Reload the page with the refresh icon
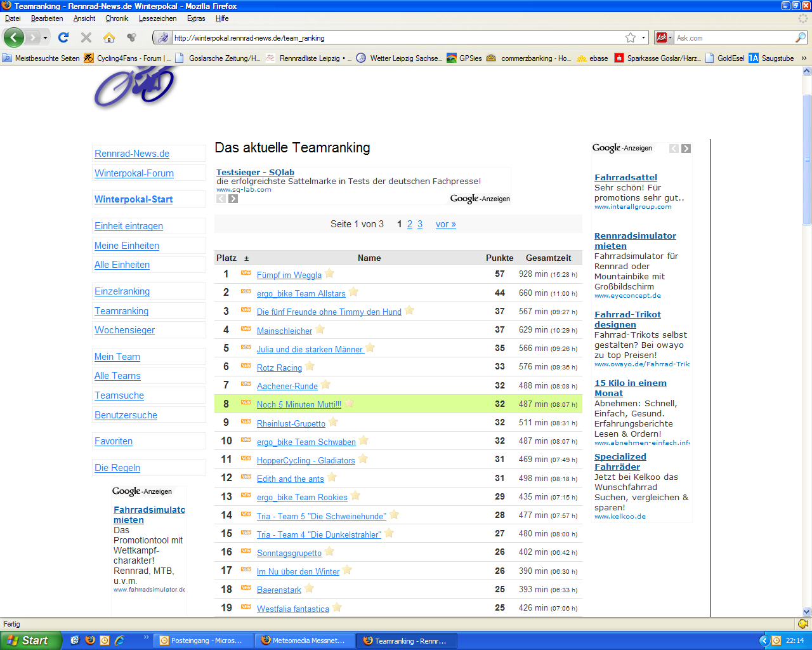Screen dimensions: 812x650 (x=63, y=37)
